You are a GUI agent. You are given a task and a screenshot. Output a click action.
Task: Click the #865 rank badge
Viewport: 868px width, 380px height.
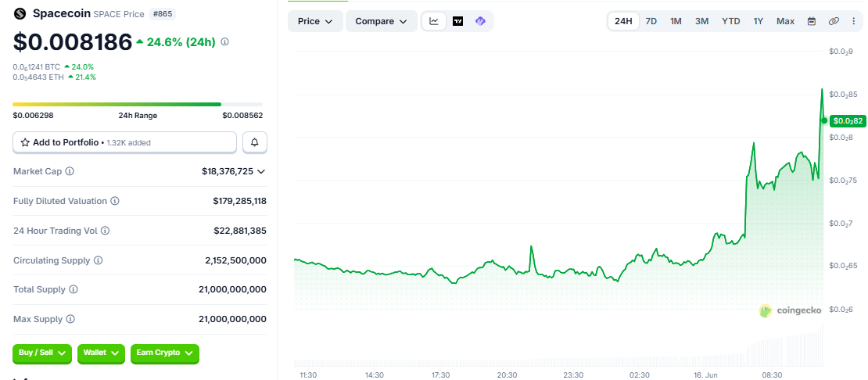click(162, 13)
